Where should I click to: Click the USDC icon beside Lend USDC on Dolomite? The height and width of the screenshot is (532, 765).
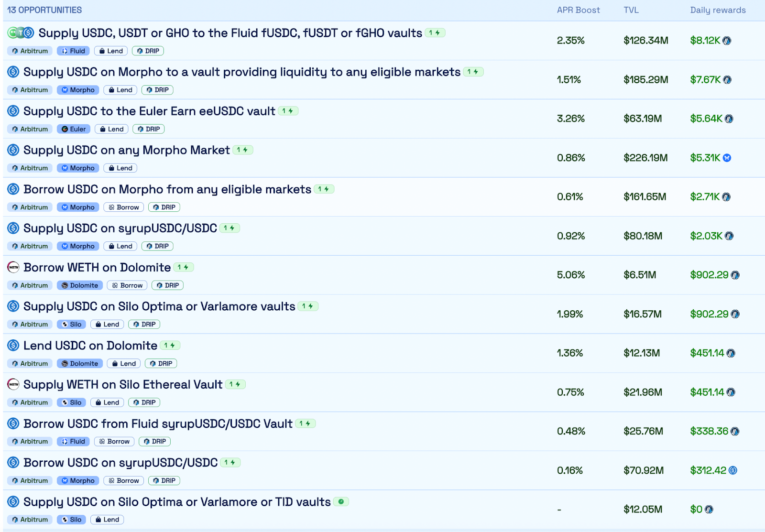pos(13,345)
